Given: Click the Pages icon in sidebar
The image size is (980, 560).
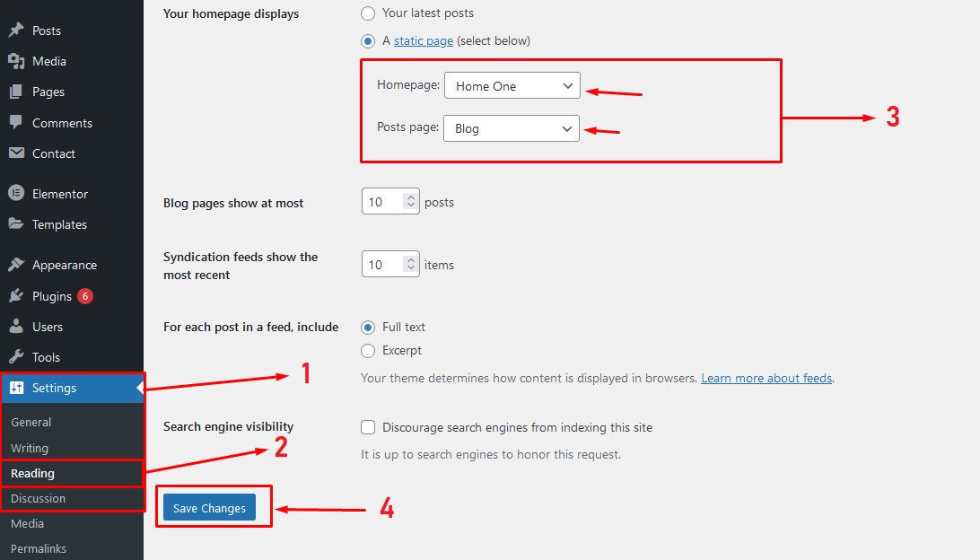Looking at the screenshot, I should pyautogui.click(x=16, y=92).
